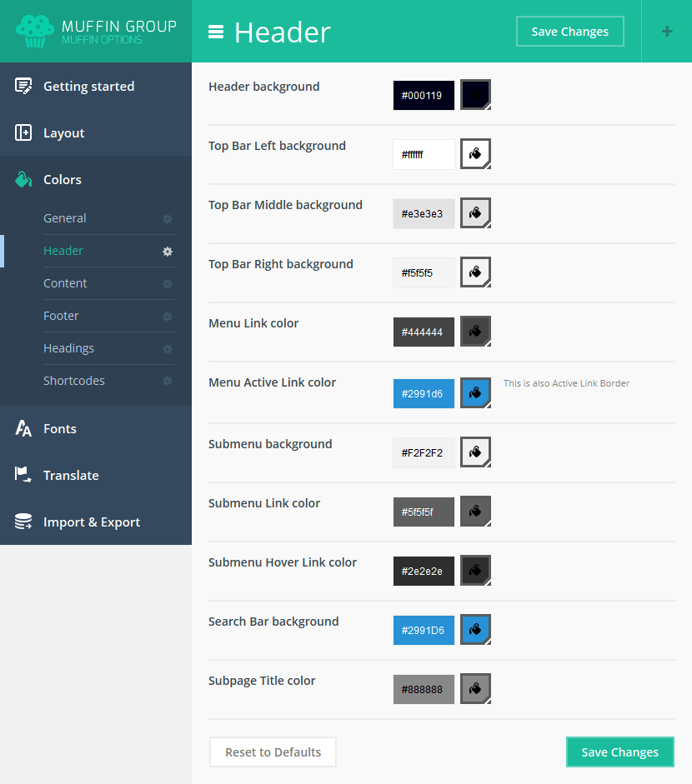Click the hamburger menu icon beside Header

point(216,32)
